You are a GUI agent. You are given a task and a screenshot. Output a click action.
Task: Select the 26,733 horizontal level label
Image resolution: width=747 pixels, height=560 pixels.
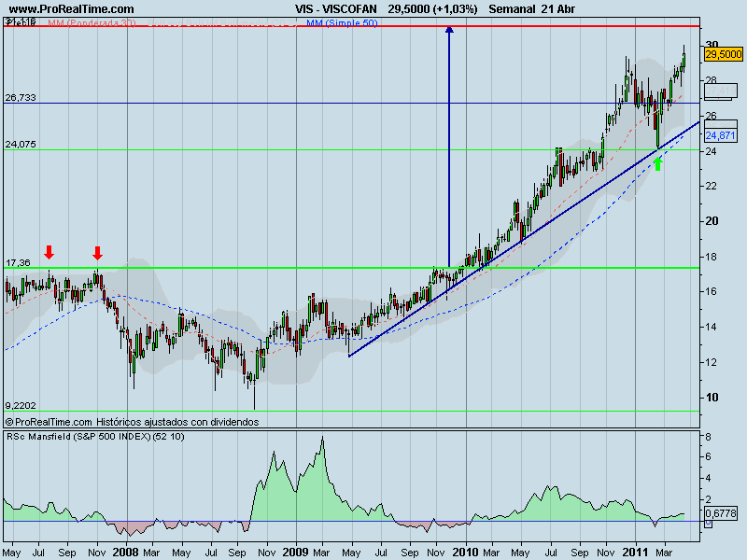[x=21, y=98]
